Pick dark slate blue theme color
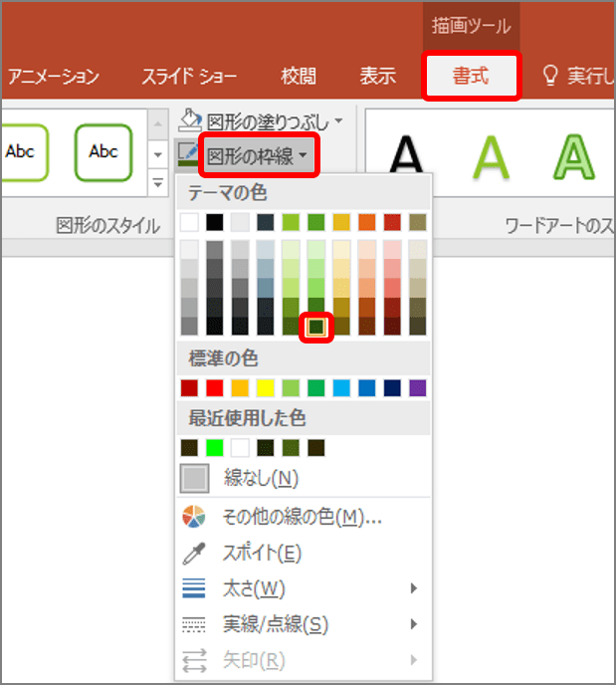The height and width of the screenshot is (685, 616). click(x=266, y=222)
